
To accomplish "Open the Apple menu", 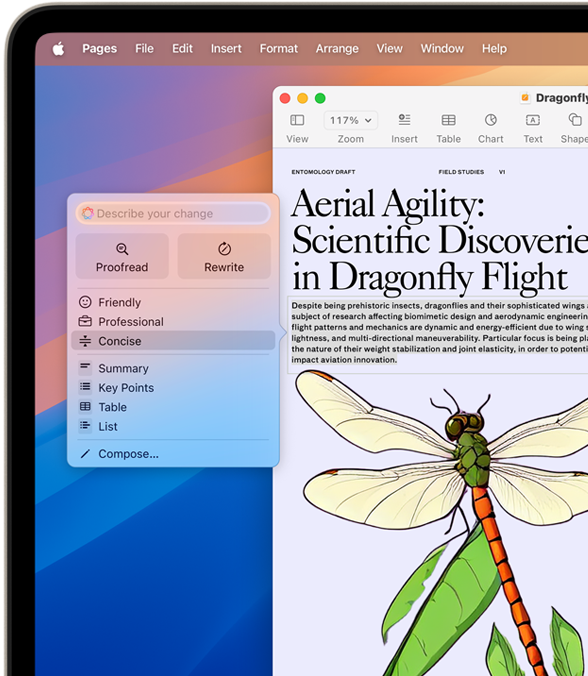I will pyautogui.click(x=59, y=49).
